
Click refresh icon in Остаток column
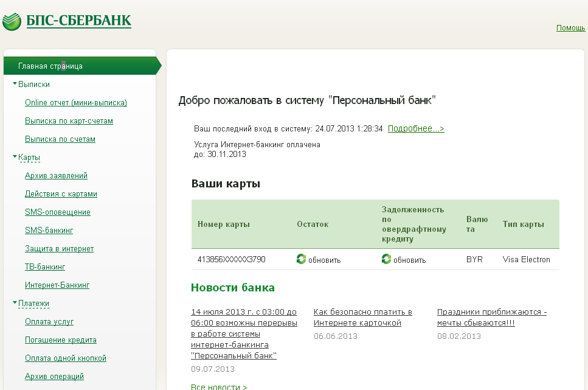click(301, 259)
